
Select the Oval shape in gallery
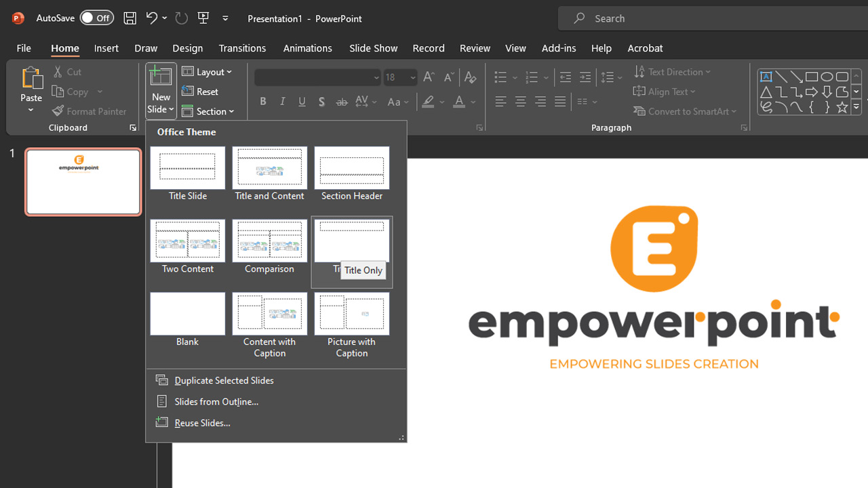point(827,77)
